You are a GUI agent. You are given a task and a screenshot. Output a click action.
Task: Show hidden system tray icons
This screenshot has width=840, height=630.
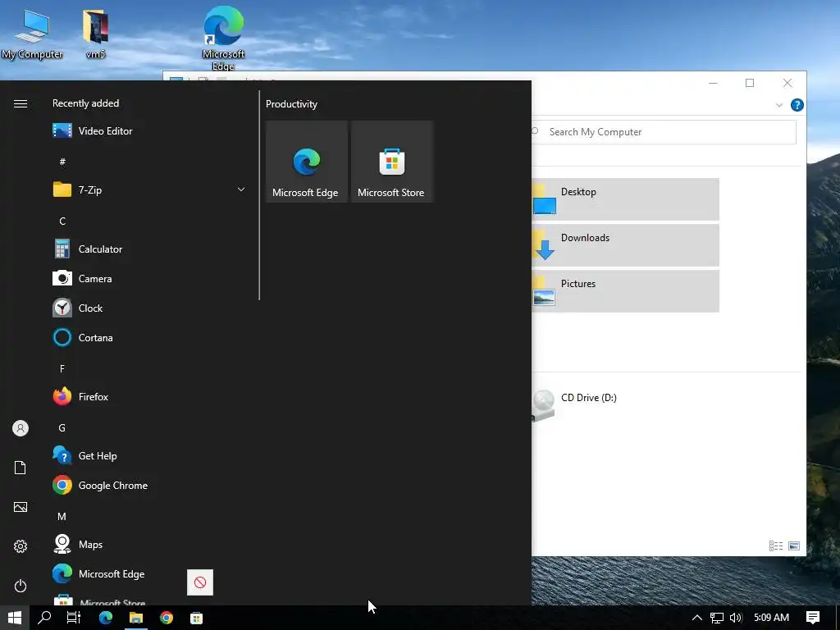pyautogui.click(x=697, y=618)
